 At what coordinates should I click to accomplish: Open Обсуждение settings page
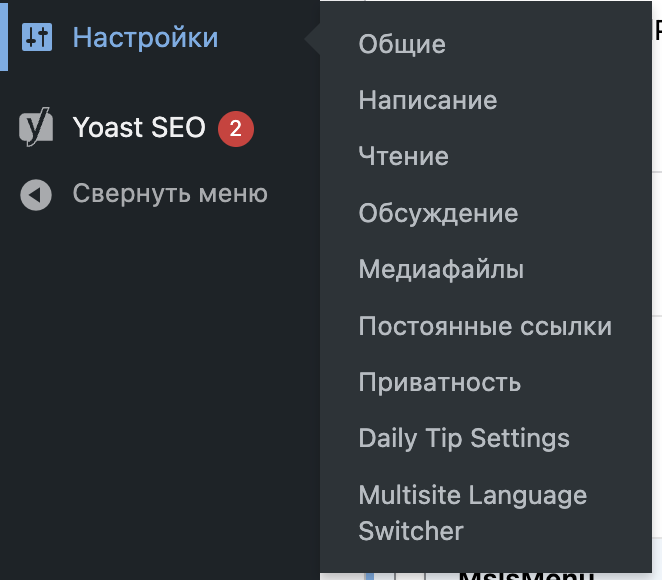438,213
